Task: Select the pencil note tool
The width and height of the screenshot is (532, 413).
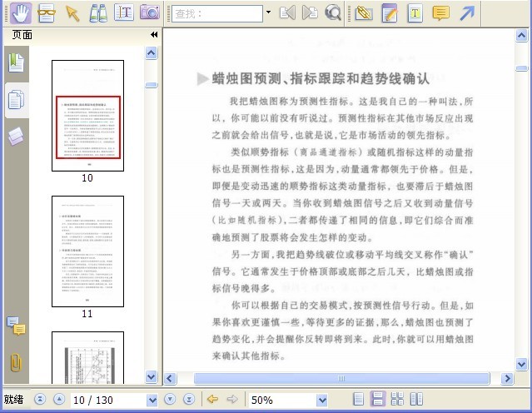Action: pyautogui.click(x=389, y=13)
